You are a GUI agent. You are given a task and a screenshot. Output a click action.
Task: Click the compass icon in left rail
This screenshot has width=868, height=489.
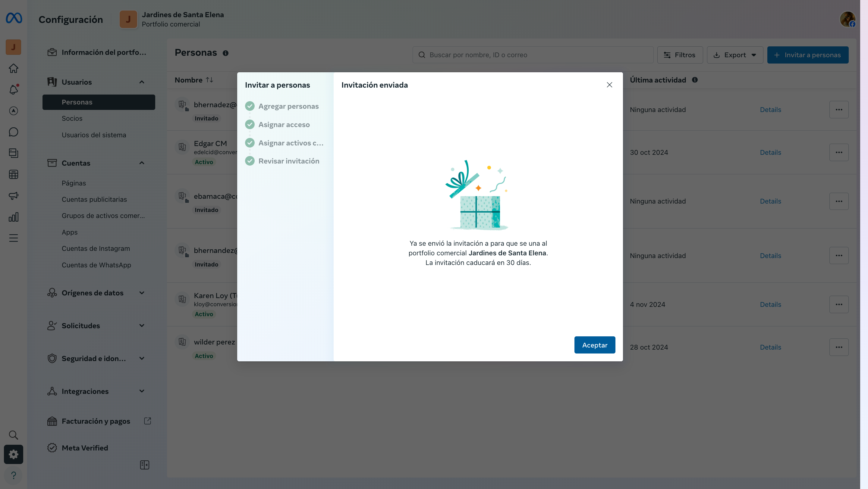click(14, 111)
